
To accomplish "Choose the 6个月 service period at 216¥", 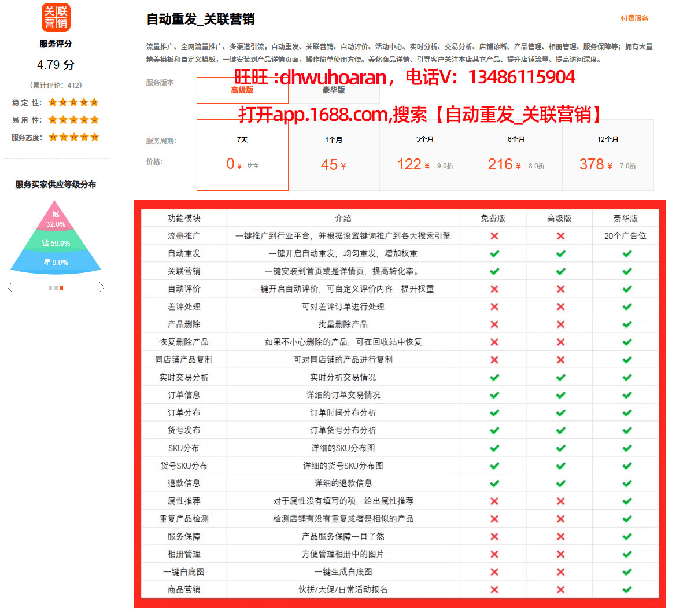I will tap(516, 155).
